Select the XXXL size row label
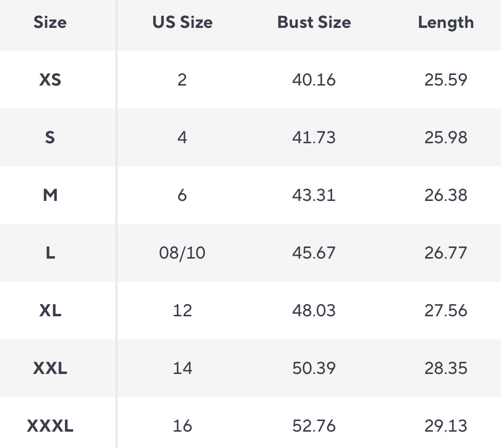The height and width of the screenshot is (448, 501). pyautogui.click(x=50, y=426)
